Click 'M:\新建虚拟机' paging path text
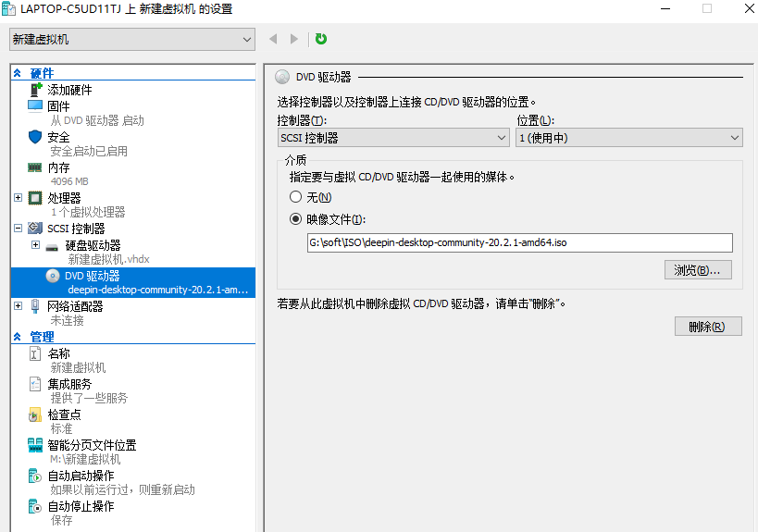 point(85,460)
